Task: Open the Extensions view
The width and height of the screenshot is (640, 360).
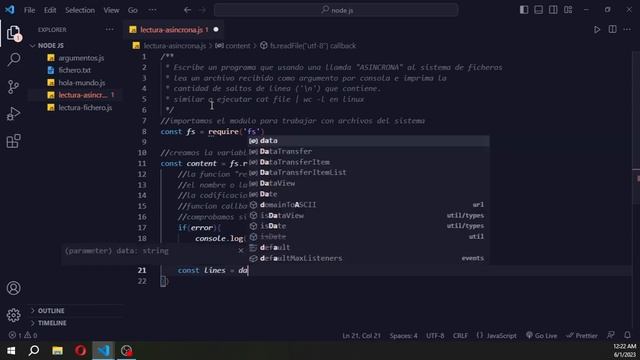Action: point(13,141)
